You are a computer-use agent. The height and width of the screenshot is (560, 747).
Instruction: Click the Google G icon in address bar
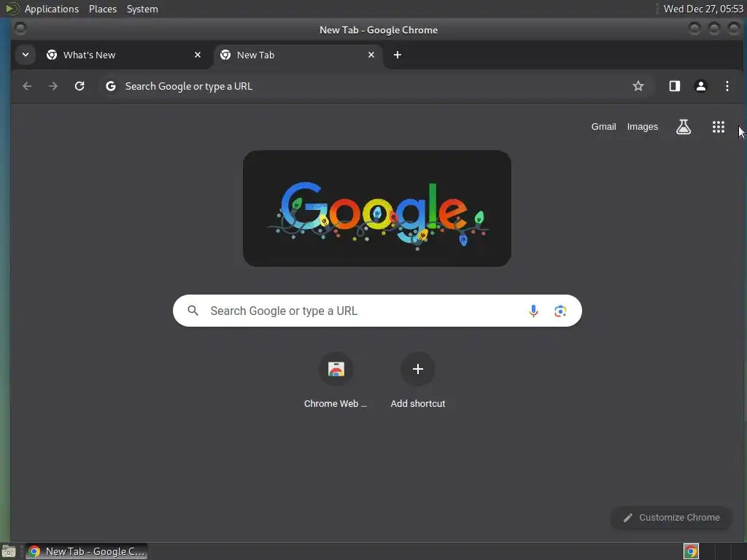point(111,86)
